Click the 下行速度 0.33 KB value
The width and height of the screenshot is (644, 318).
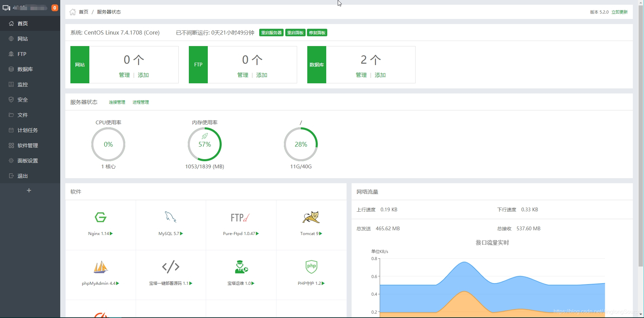[x=530, y=210]
